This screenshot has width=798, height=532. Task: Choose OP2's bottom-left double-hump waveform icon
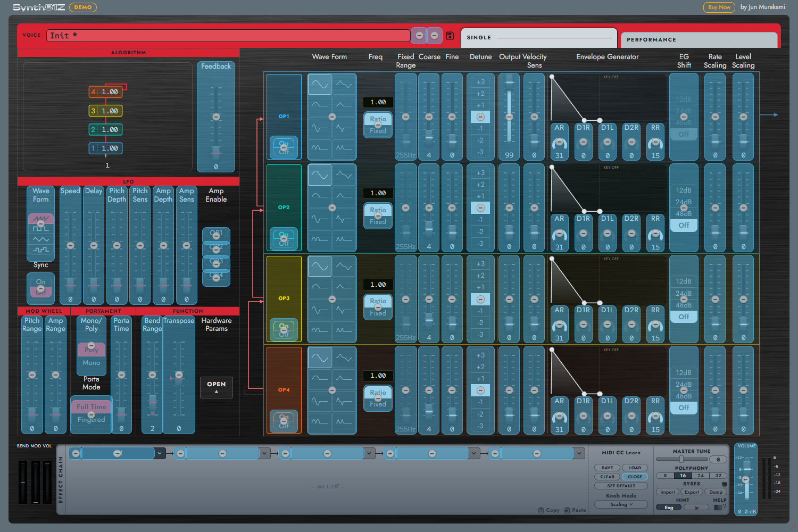point(320,240)
